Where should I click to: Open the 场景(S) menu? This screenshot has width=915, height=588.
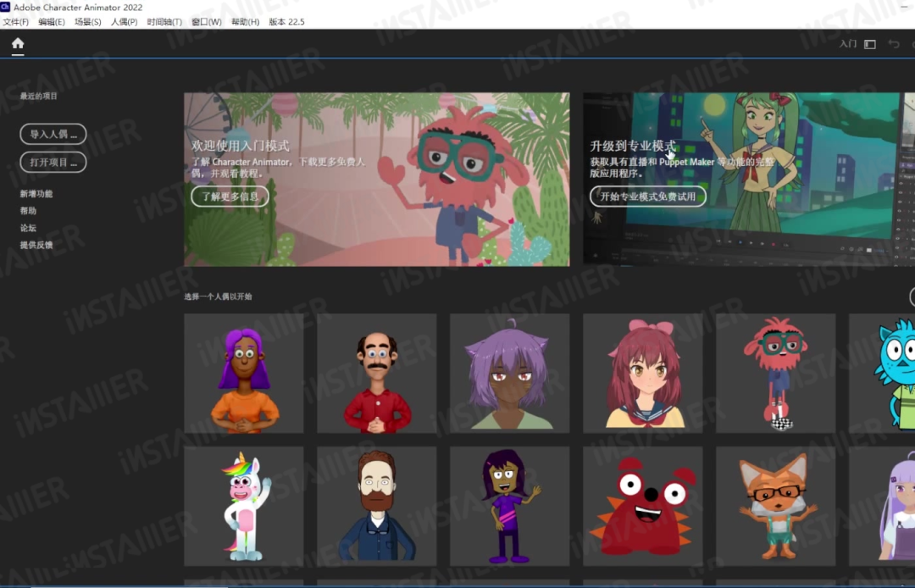pyautogui.click(x=87, y=21)
